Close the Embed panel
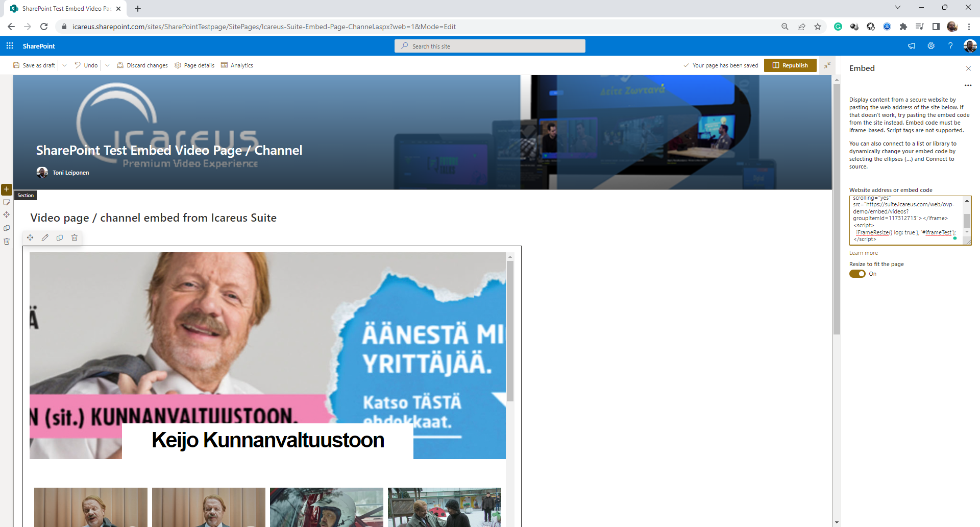Viewport: 980px width, 527px height. tap(968, 68)
